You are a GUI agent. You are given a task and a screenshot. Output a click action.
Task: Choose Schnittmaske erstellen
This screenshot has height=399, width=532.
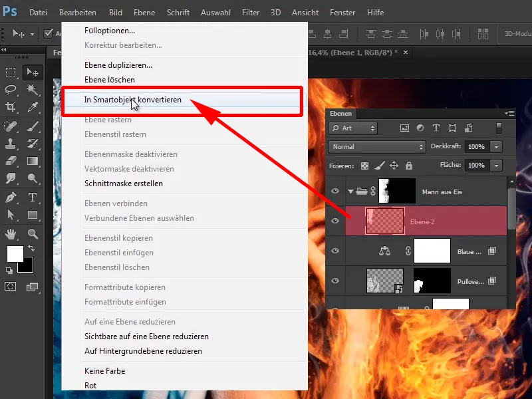click(124, 184)
